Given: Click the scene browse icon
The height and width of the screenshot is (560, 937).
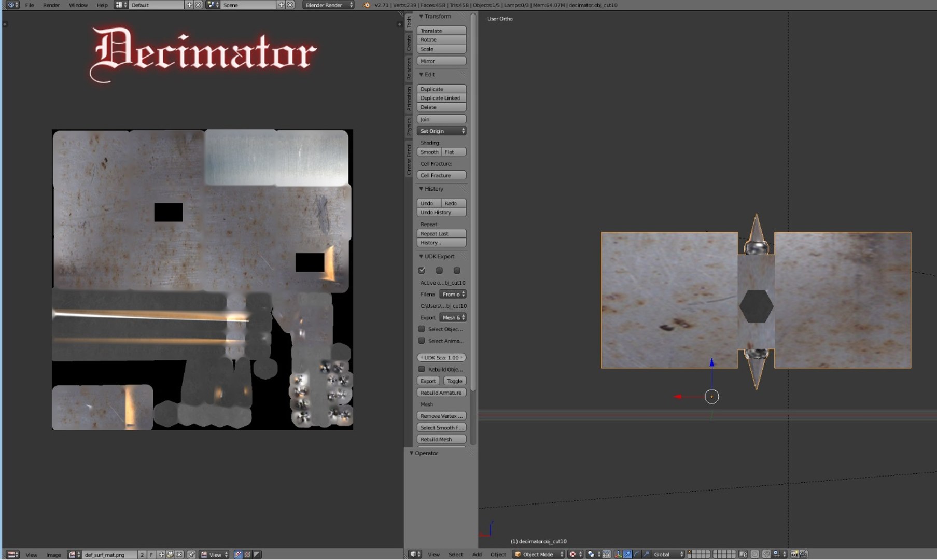Looking at the screenshot, I should tap(213, 5).
